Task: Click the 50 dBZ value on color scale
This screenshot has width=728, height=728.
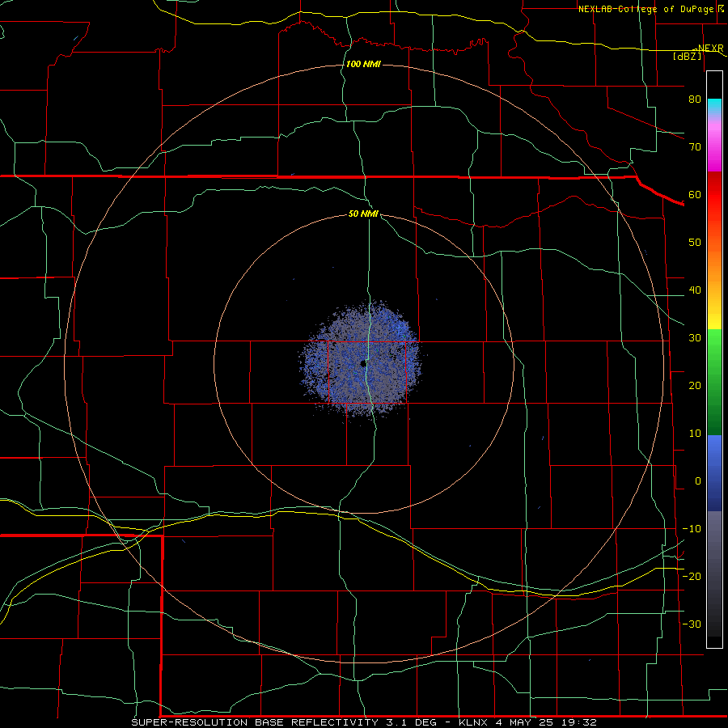Action: 695,243
